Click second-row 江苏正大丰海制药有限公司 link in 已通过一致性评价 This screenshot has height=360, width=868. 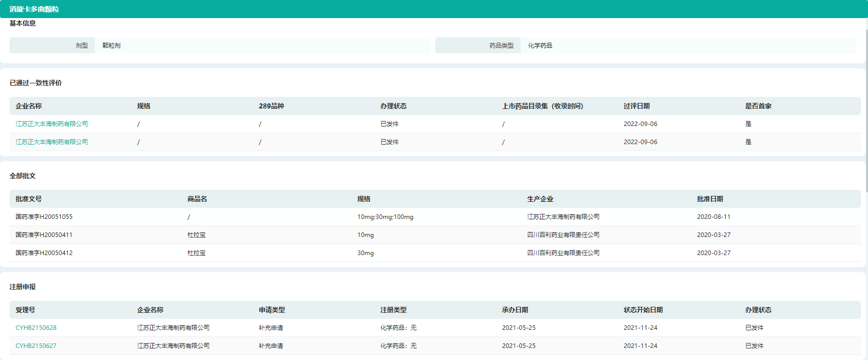(52, 142)
